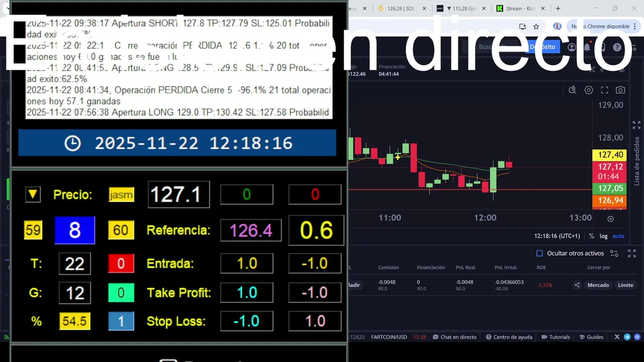Click the 127,40 yellow price label
644x362 pixels.
pos(609,155)
